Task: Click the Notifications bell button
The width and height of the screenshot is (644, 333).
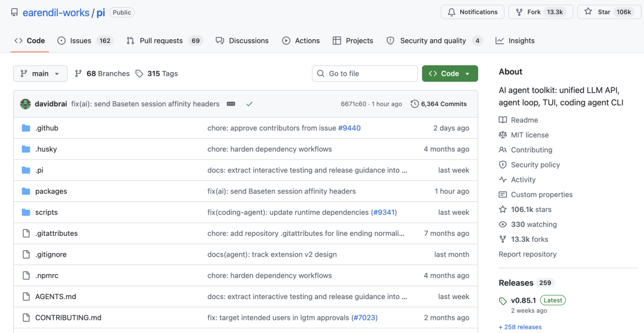Action: (x=472, y=12)
